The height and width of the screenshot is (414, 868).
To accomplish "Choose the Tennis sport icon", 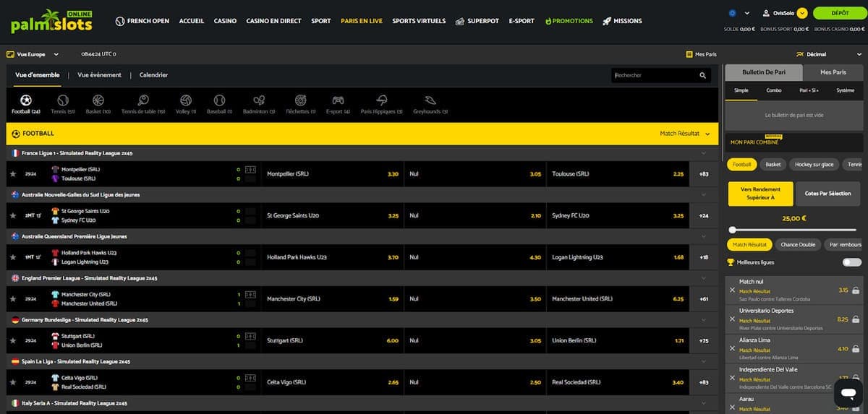I will coord(63,100).
